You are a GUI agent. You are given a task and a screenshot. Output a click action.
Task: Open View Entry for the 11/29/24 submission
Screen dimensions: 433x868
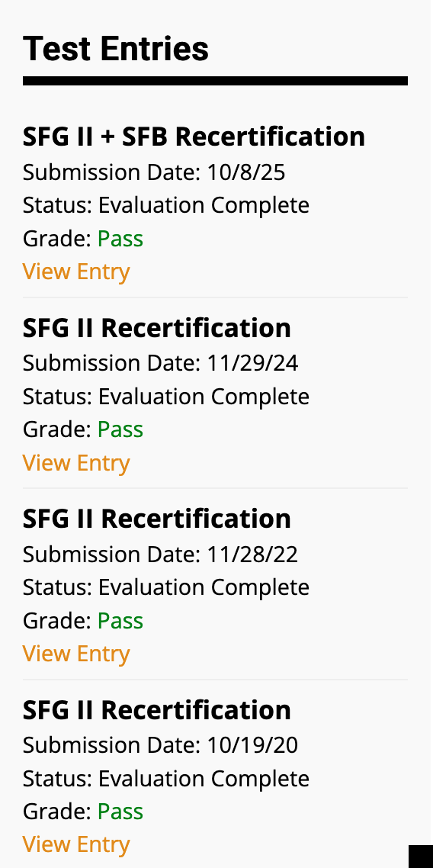point(76,463)
